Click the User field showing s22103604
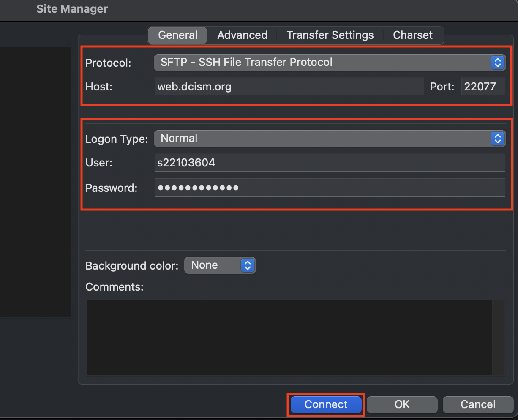Screen dimensions: 518x420 [x=330, y=162]
